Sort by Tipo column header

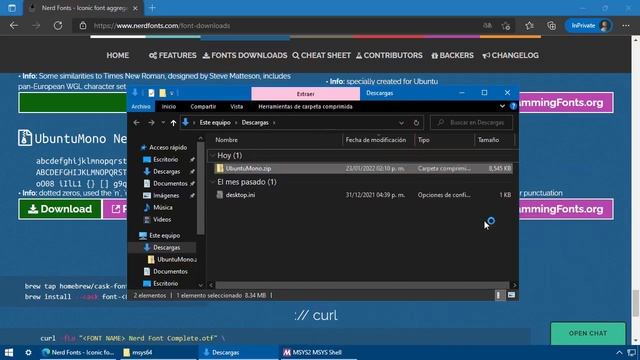pos(444,140)
